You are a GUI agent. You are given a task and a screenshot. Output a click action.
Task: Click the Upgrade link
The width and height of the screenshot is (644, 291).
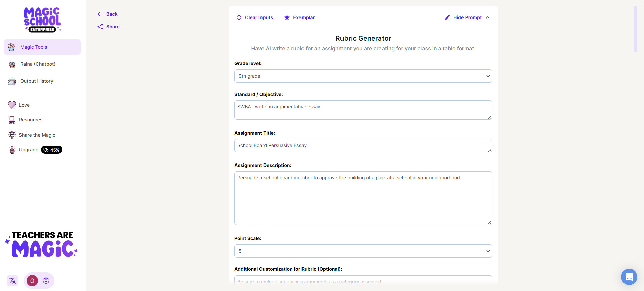pos(29,150)
